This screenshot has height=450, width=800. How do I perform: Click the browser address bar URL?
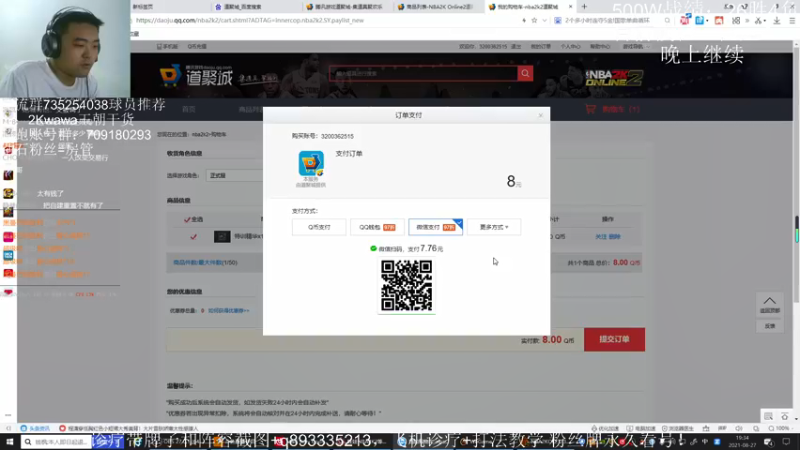[250, 20]
